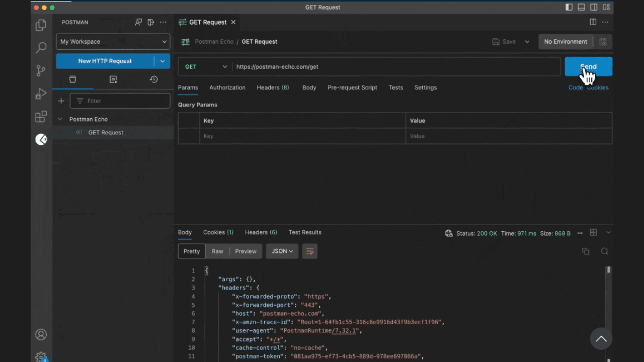Collapse the Postman Echo collection

(60, 119)
